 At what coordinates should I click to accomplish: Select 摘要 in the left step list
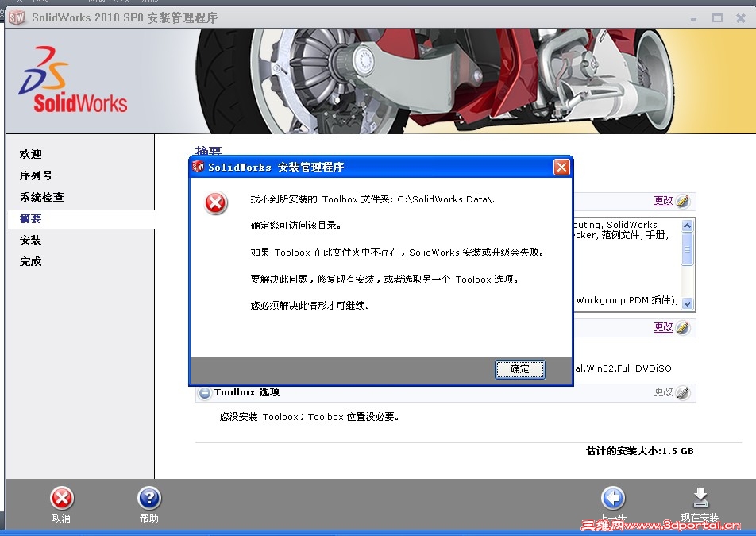31,219
